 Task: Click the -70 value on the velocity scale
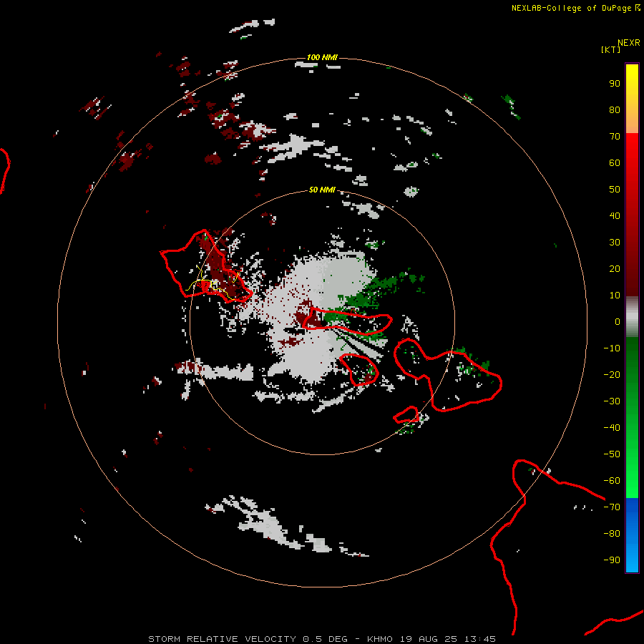612,507
